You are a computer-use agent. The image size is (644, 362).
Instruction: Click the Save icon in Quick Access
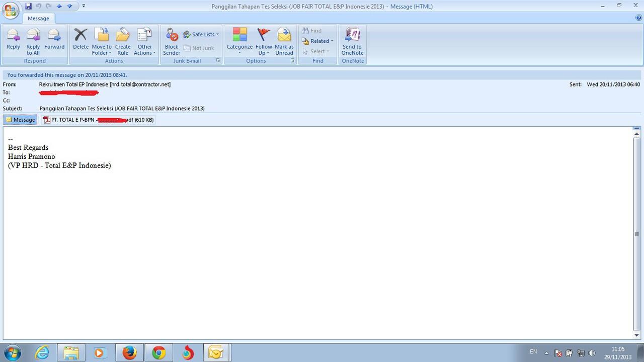(28, 6)
